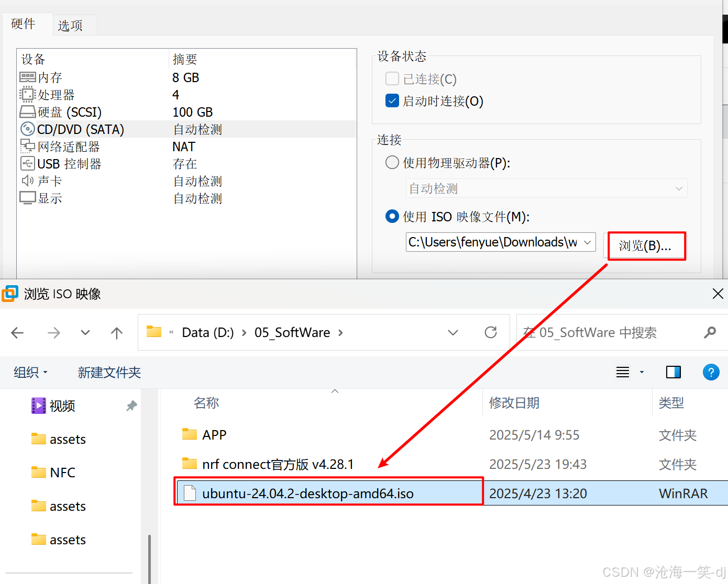The image size is (728, 584).
Task: Navigate to 05_SoftWare breadcrumb
Action: (292, 333)
